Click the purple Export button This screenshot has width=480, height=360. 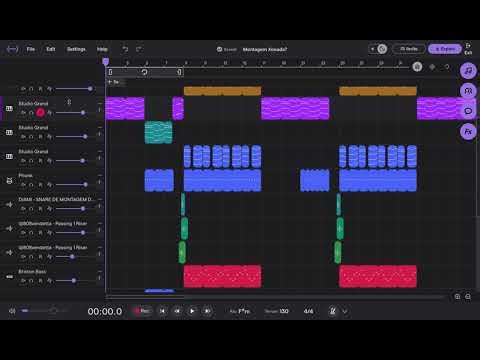pos(445,49)
